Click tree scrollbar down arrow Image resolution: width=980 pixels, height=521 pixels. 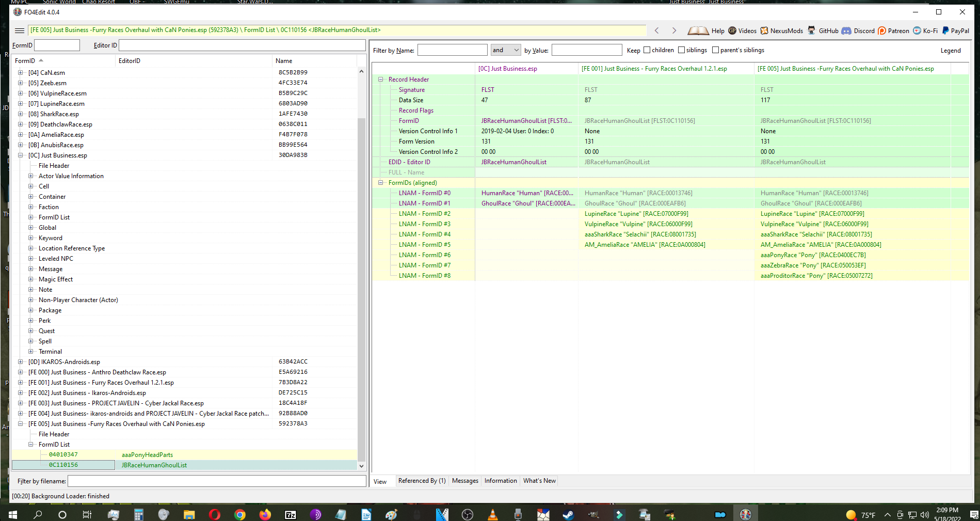click(x=361, y=466)
